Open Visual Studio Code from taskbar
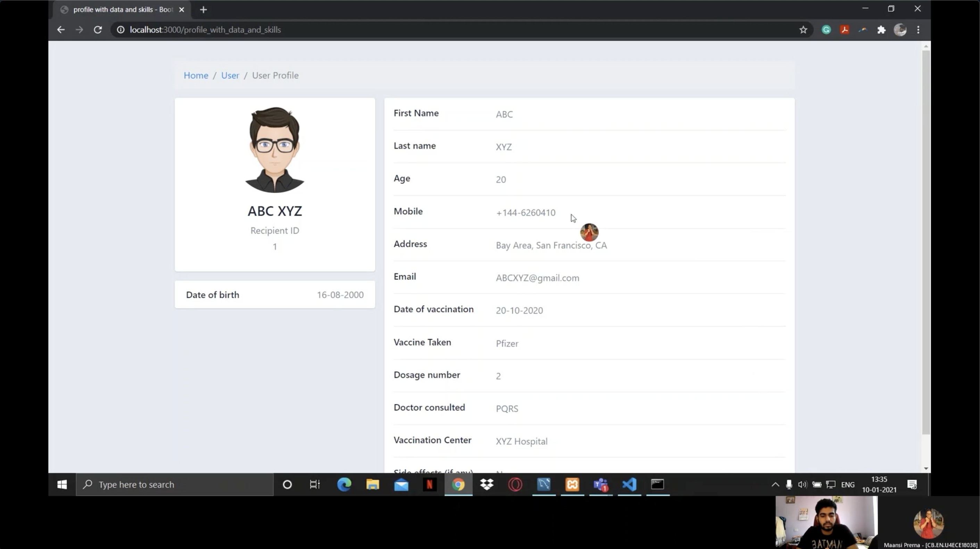The width and height of the screenshot is (980, 549). pyautogui.click(x=629, y=484)
